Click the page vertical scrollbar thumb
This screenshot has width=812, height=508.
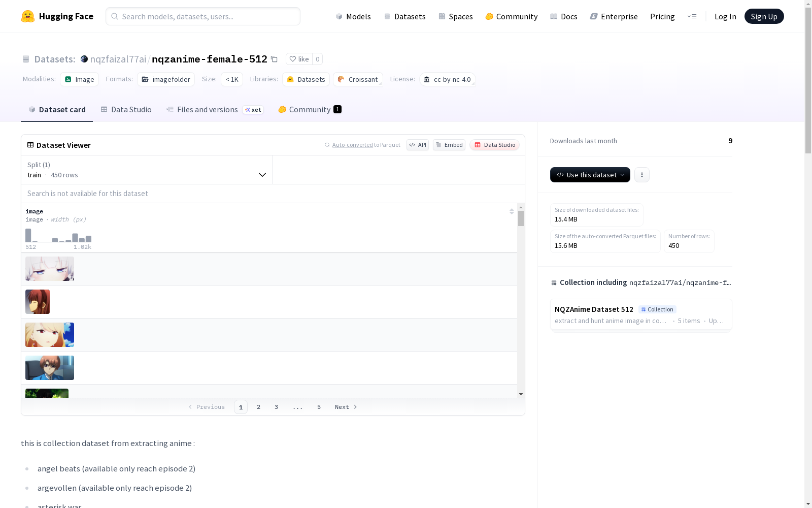tap(808, 80)
